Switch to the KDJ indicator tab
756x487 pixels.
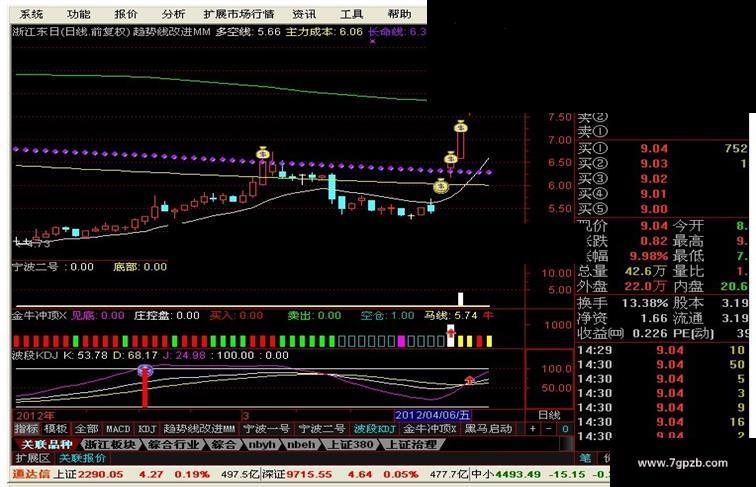click(x=147, y=429)
